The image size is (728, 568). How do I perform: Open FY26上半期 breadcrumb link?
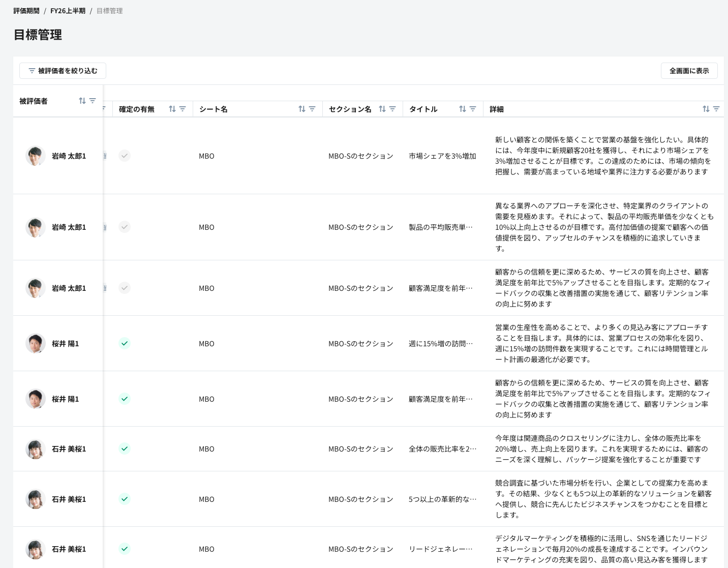(68, 11)
